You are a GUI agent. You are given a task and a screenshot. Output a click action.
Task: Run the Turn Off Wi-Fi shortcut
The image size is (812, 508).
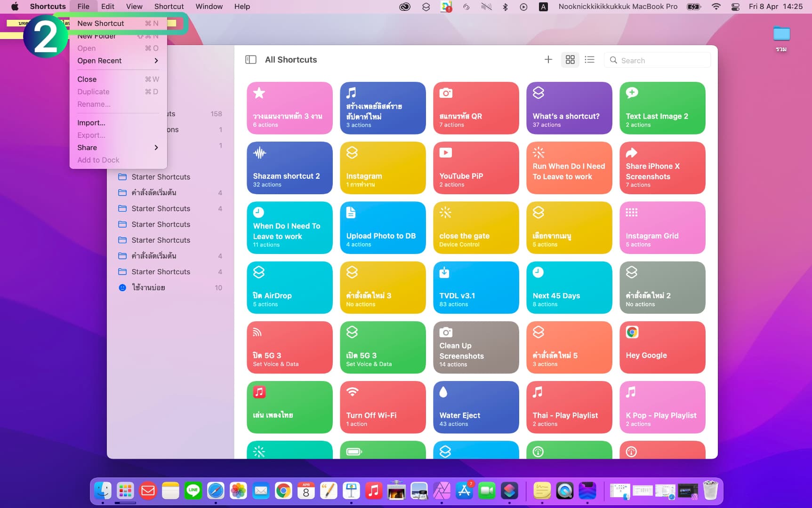(382, 407)
